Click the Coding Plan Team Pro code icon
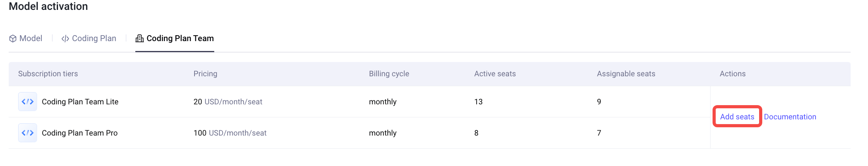 (28, 133)
